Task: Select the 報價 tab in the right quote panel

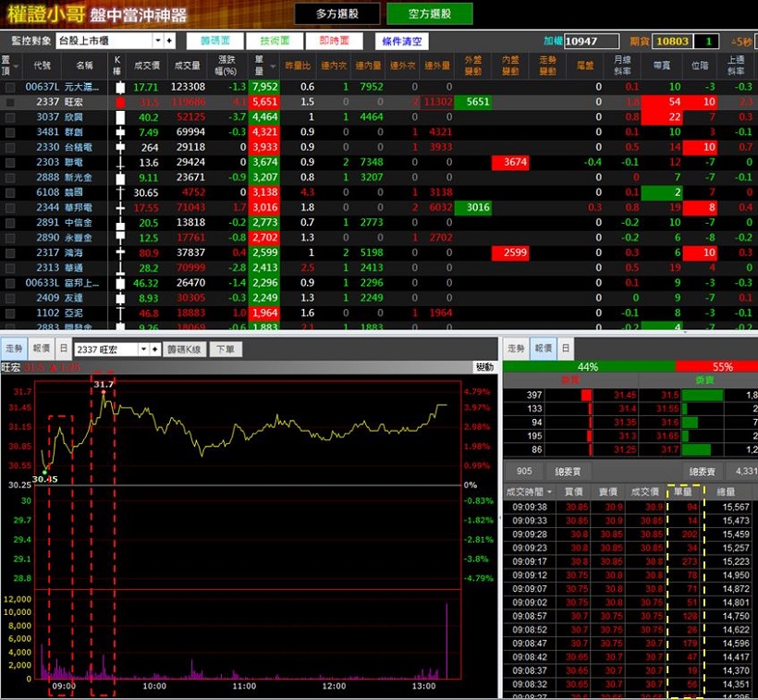Action: click(x=543, y=349)
